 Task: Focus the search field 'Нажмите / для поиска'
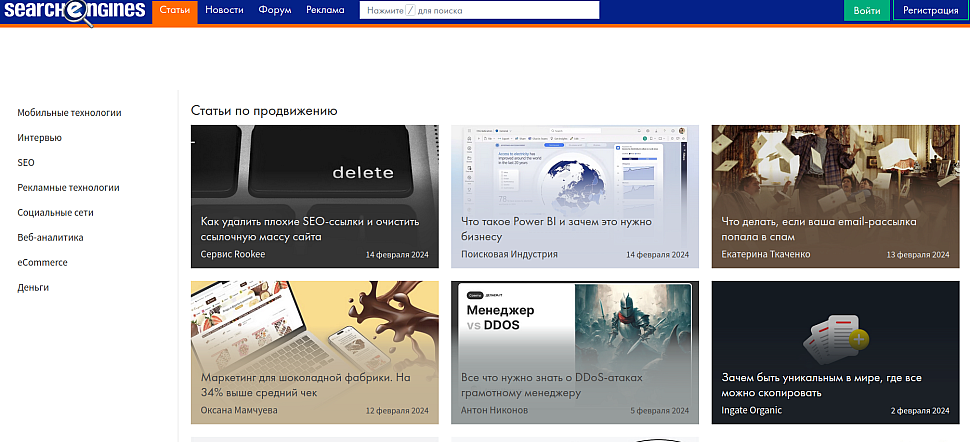[x=479, y=11]
